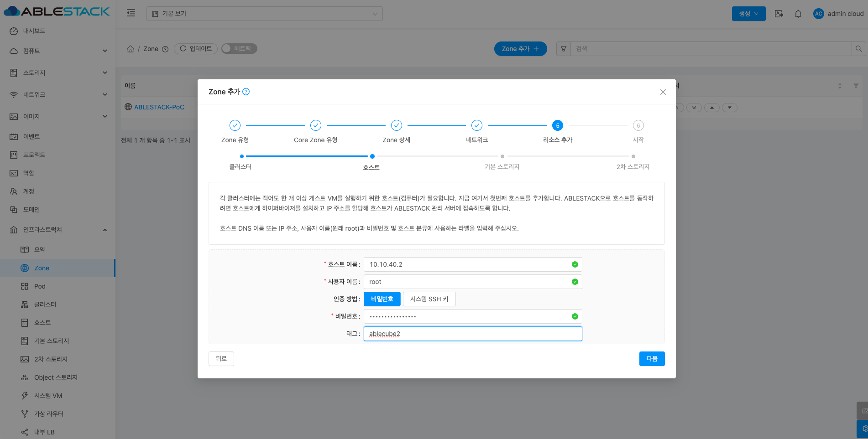
Task: Select 내부 LB in the sidebar
Action: point(58,432)
